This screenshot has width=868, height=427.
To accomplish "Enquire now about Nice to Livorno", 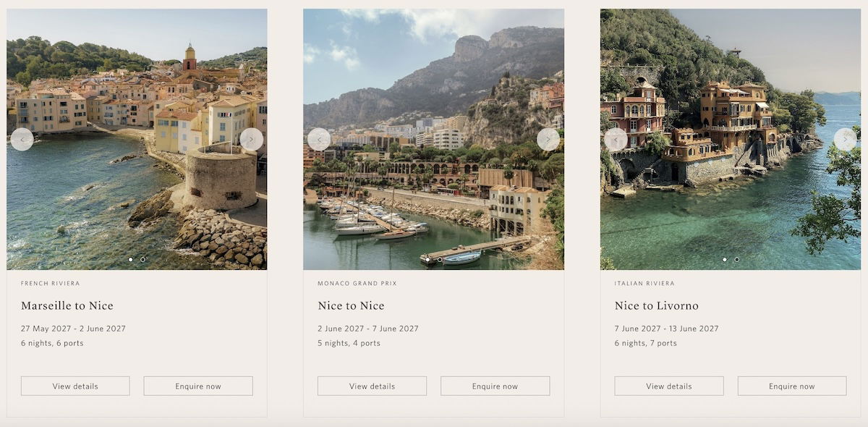I will 792,386.
